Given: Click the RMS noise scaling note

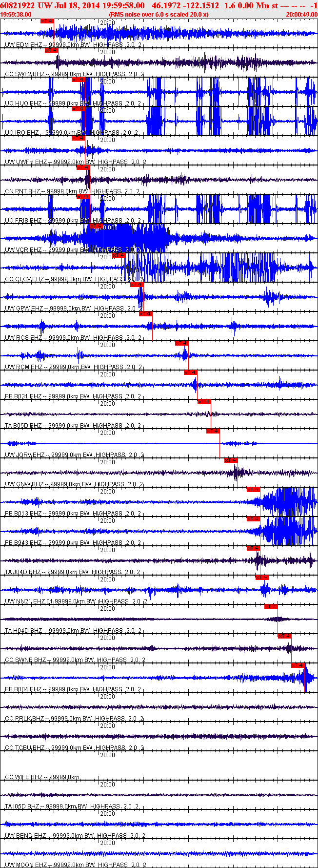Looking at the screenshot, I should (159, 15).
